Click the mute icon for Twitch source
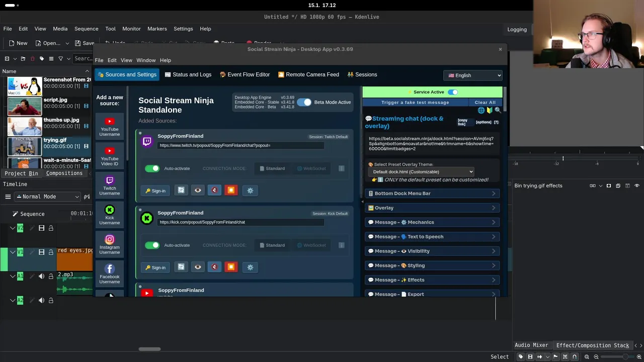 click(214, 190)
